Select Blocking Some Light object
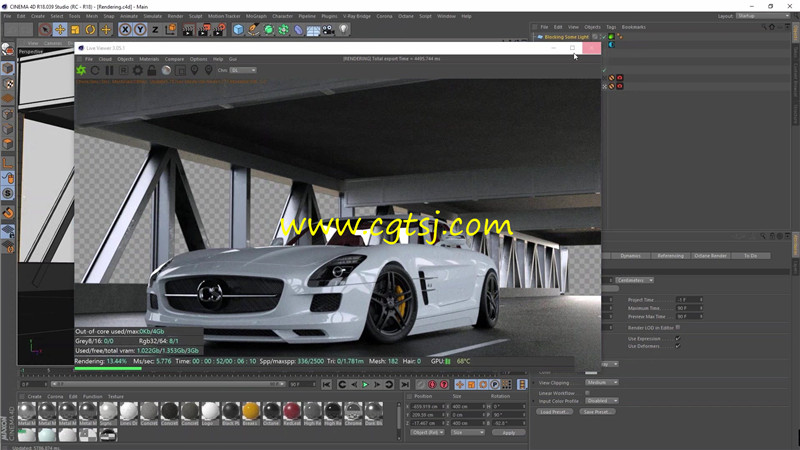800x450 pixels. pyautogui.click(x=566, y=37)
